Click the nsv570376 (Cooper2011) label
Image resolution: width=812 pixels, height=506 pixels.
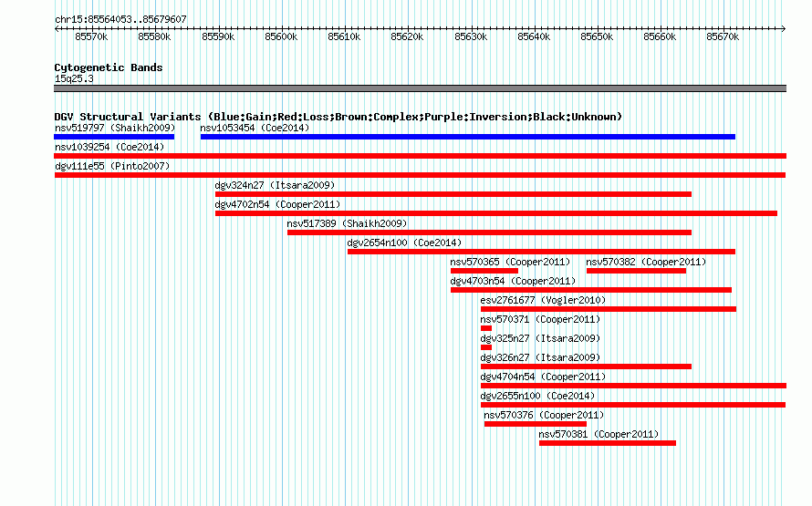(x=544, y=415)
